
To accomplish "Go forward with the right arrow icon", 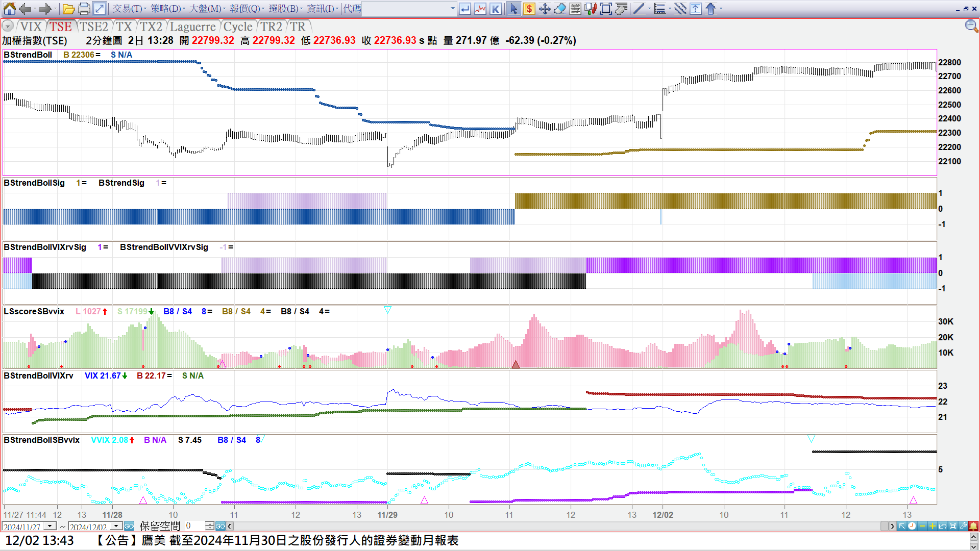I will [x=45, y=9].
